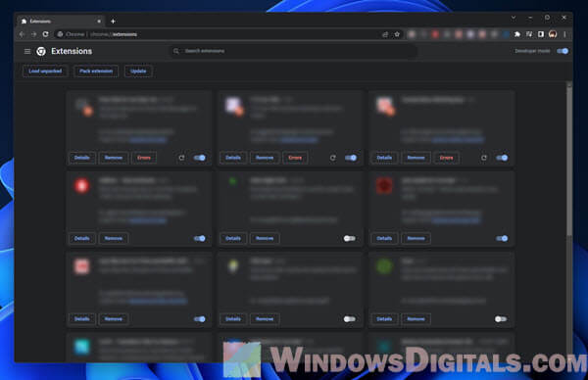Reload the extension with the lavender orange-badged icon
Viewport: 588px width, 380px height.
(332, 158)
